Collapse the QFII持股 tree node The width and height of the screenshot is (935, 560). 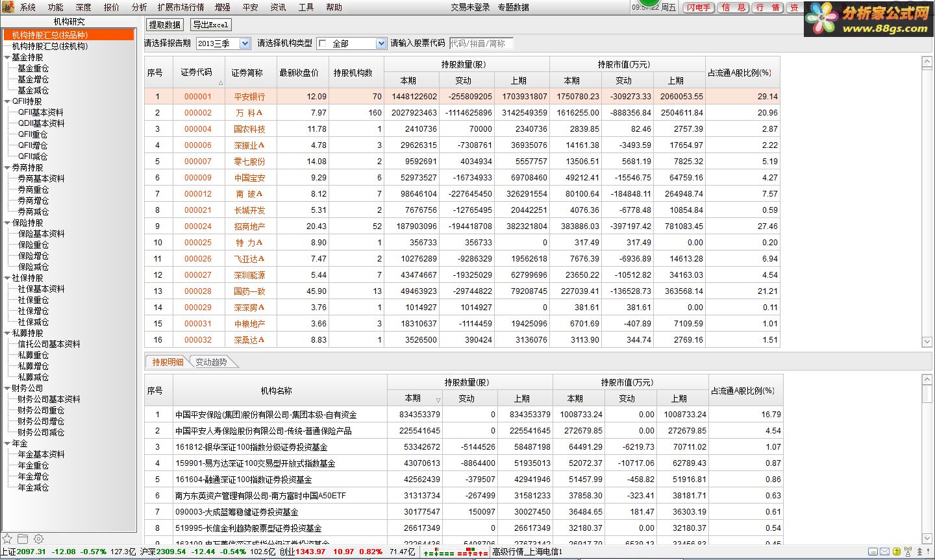(x=7, y=101)
